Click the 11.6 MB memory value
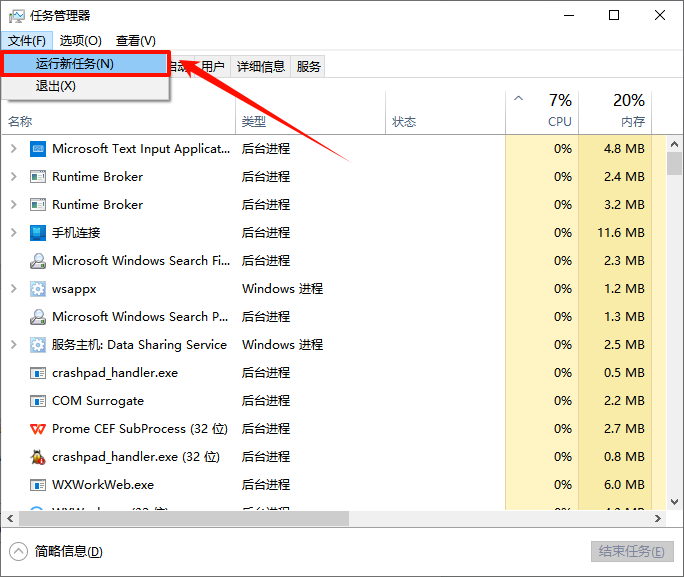This screenshot has width=684, height=577. [x=621, y=233]
